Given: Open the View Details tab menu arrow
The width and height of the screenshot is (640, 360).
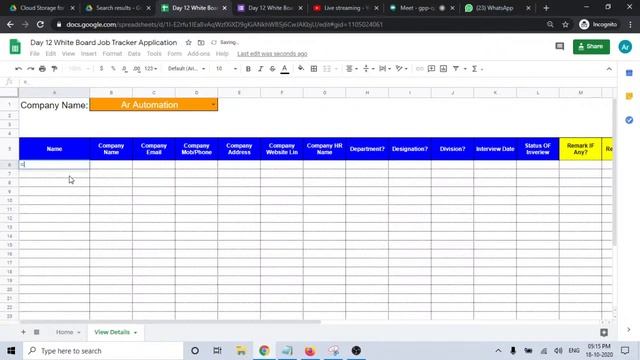Looking at the screenshot, I should click(135, 333).
